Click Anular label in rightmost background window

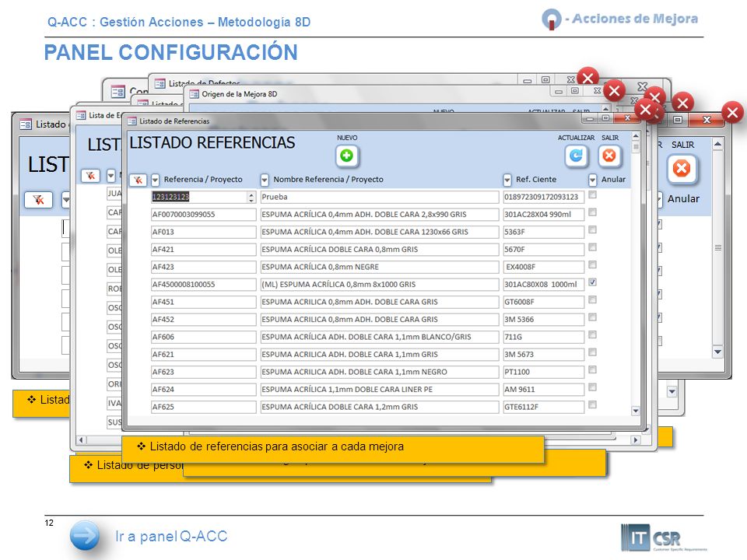click(683, 199)
